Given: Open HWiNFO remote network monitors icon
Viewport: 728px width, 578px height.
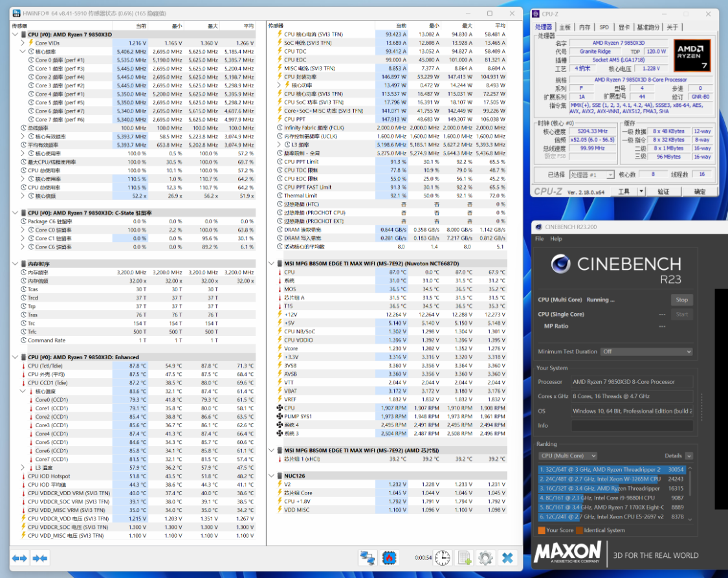Looking at the screenshot, I should pos(368,557).
